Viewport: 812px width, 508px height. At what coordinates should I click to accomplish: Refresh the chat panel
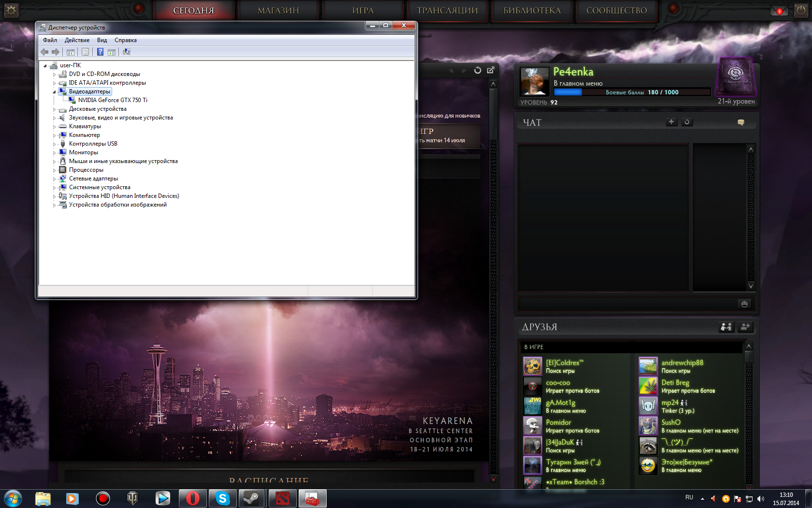[687, 122]
